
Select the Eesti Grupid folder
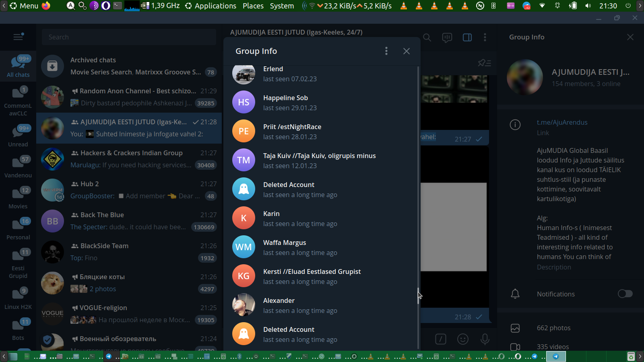(18, 263)
